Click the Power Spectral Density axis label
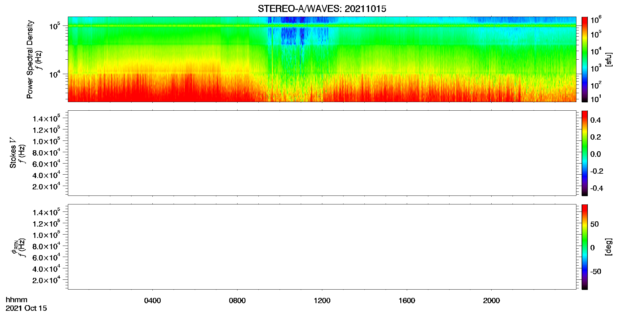Screen dimensions: 644x332 click(x=30, y=59)
